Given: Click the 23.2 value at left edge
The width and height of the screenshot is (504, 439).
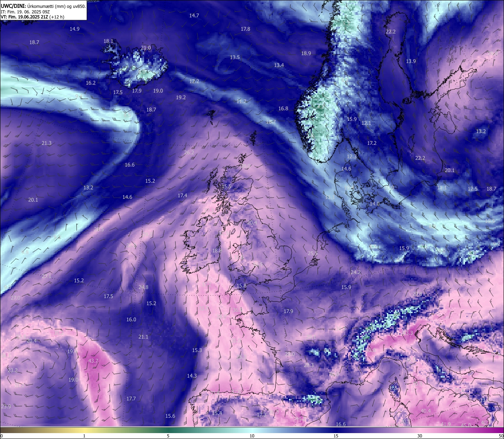Looking at the screenshot, I should coord(13,370).
